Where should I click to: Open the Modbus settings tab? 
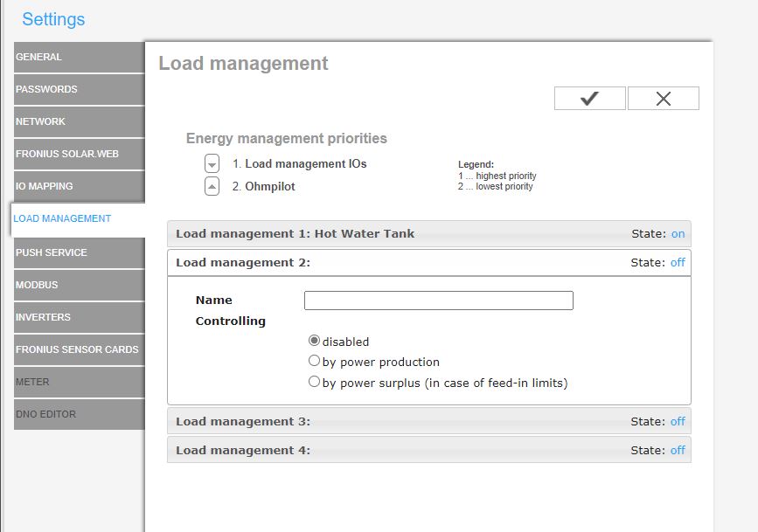80,285
